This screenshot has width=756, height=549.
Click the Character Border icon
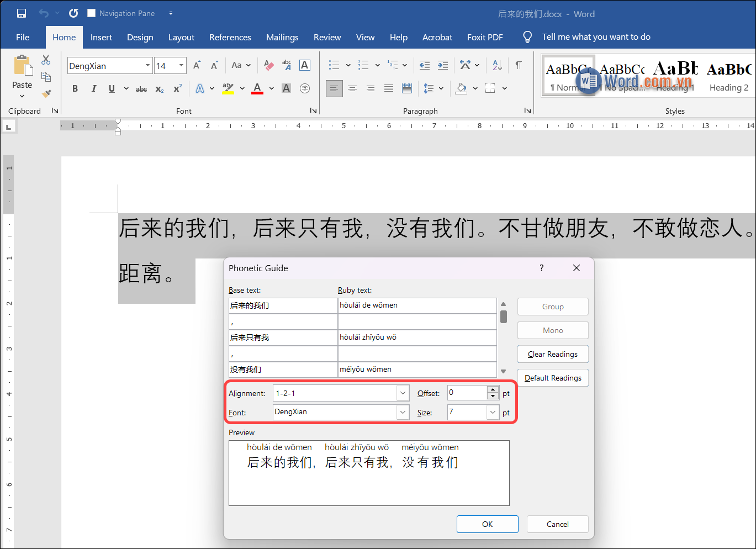tap(304, 65)
